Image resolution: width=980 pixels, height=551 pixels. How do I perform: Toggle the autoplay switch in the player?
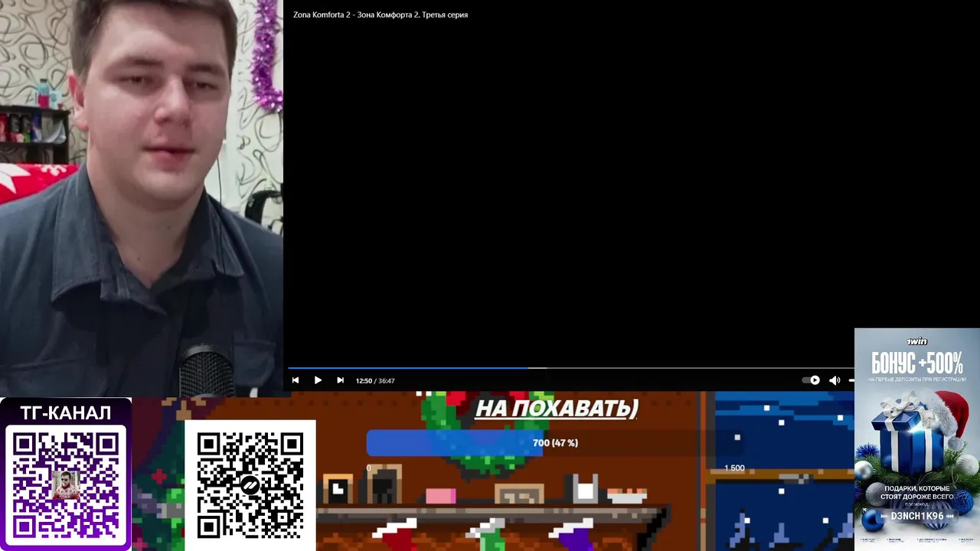pyautogui.click(x=811, y=380)
